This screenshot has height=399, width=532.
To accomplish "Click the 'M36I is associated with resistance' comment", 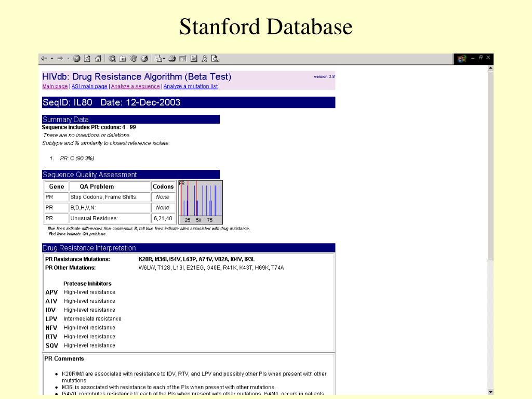I will tap(169, 387).
